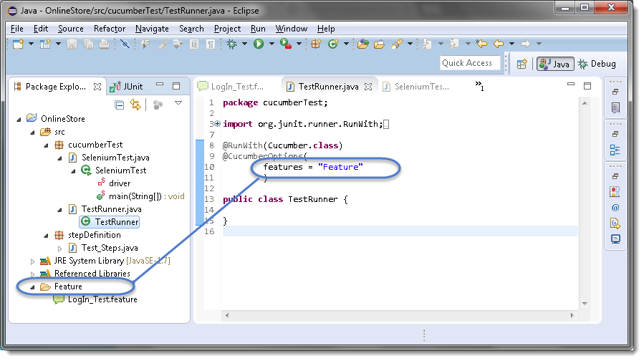Click the Run External Tools icon
The image size is (644, 361).
[x=285, y=44]
